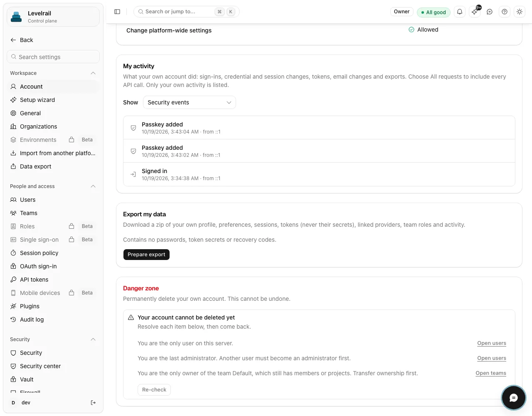The height and width of the screenshot is (416, 532).
Task: Click the Levelrail logo icon
Action: click(x=17, y=17)
